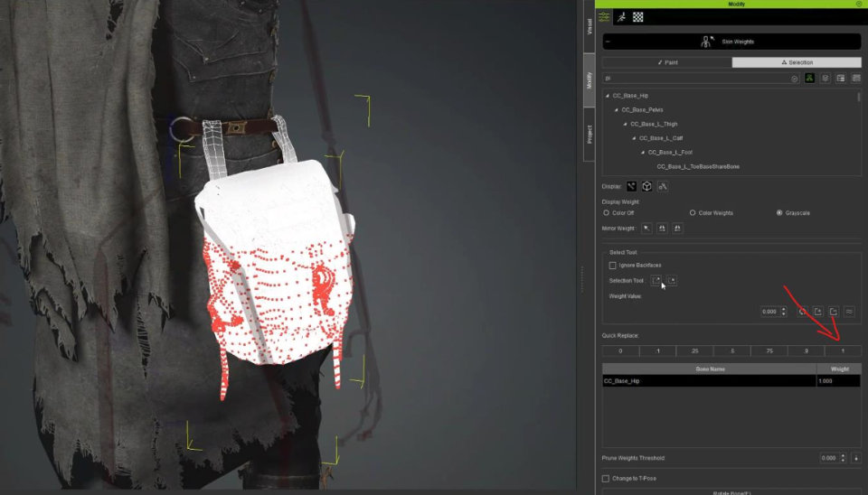868x495 pixels.
Task: Open the Modify sliders tab icon
Action: tap(604, 17)
